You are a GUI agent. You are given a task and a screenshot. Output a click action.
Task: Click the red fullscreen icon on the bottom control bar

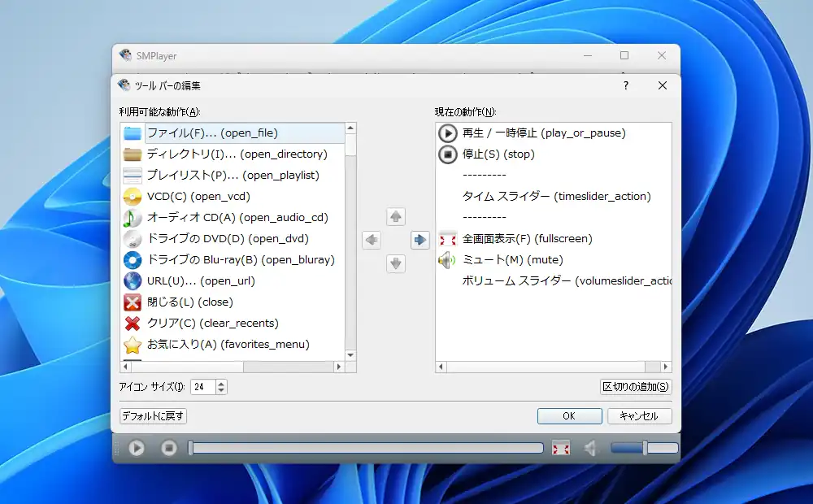560,447
